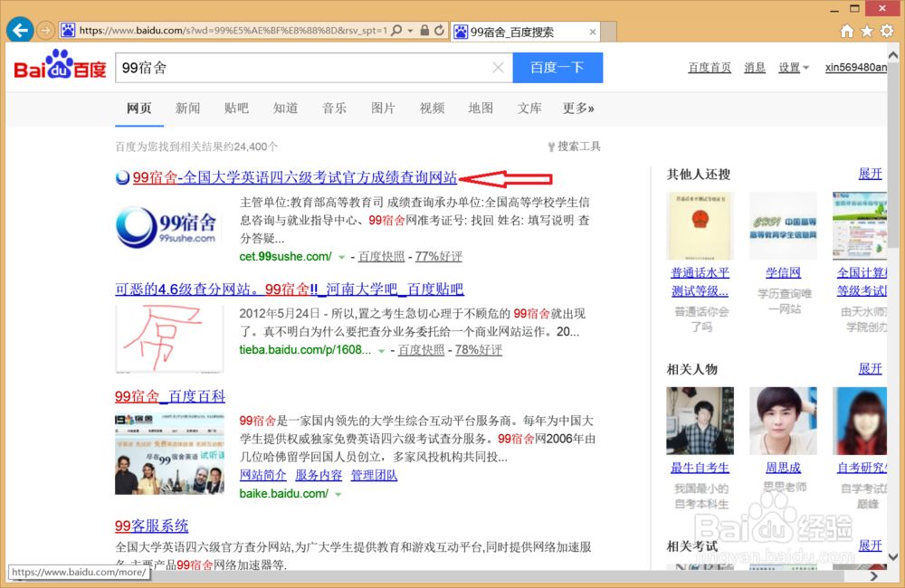Viewport: 905px width, 588px height.
Task: Select the 新闻 search tab
Action: [187, 108]
